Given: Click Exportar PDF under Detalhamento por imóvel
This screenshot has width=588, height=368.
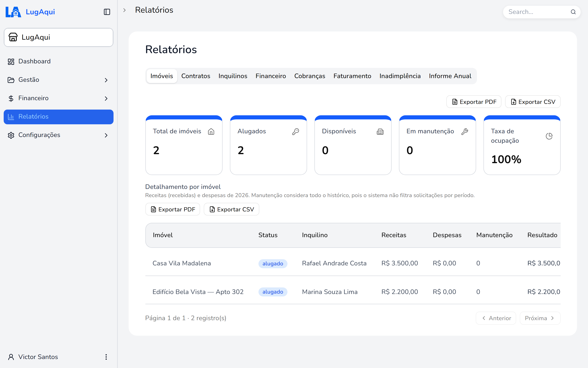Looking at the screenshot, I should tap(173, 209).
